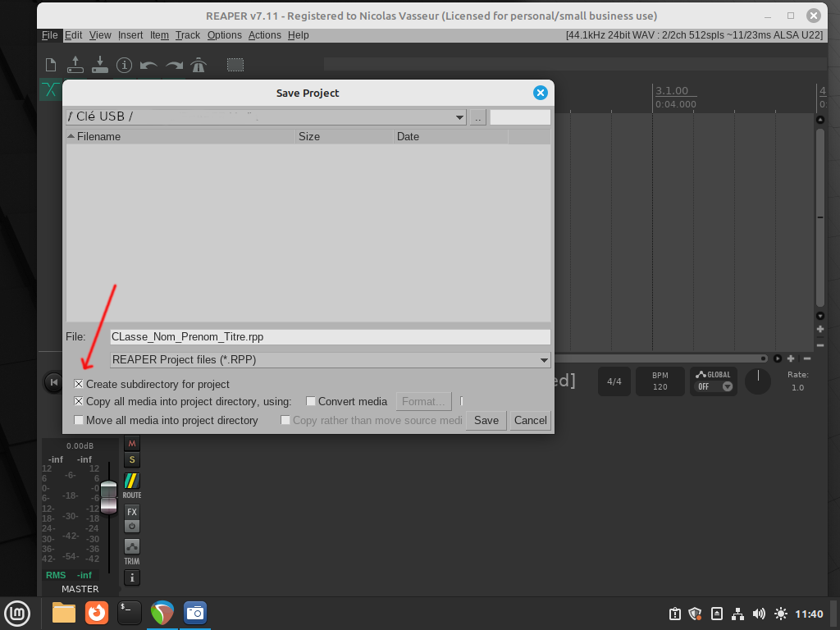Open the View menu
This screenshot has width=840, height=630.
100,35
